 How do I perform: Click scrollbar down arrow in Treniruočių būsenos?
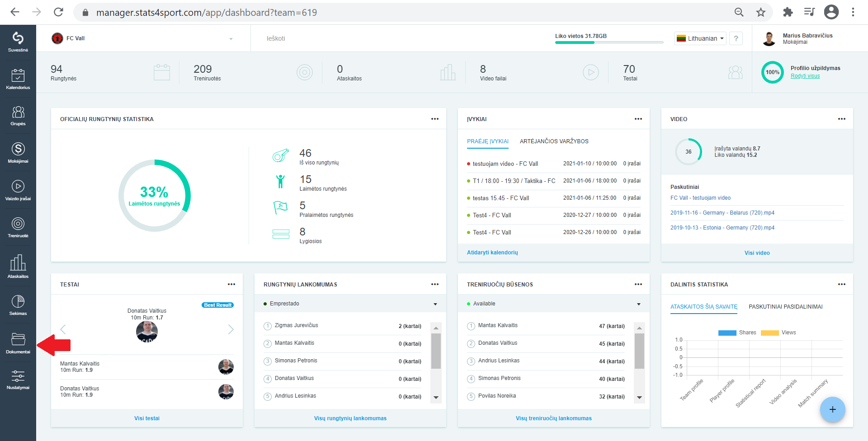[x=639, y=398]
